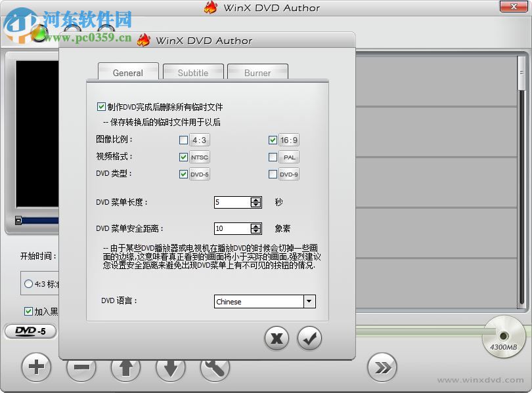Image resolution: width=532 pixels, height=393 pixels.
Task: Click the 4300MB DVD disc icon
Action: point(503,336)
